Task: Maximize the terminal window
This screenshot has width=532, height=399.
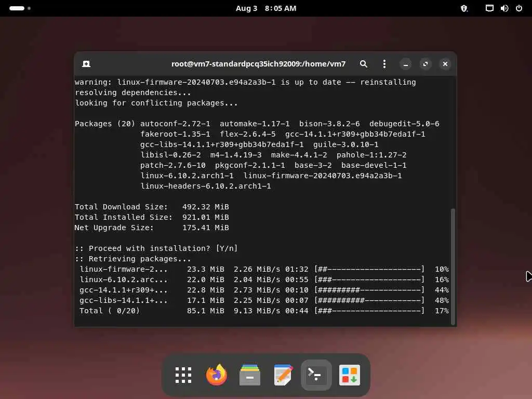Action: tap(425, 64)
